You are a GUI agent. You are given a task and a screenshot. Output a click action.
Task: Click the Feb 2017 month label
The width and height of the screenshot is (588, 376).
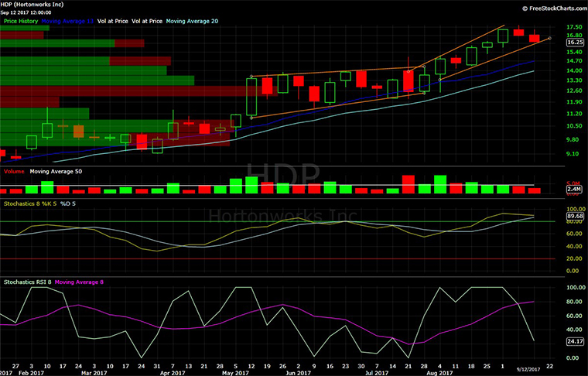(x=31, y=373)
